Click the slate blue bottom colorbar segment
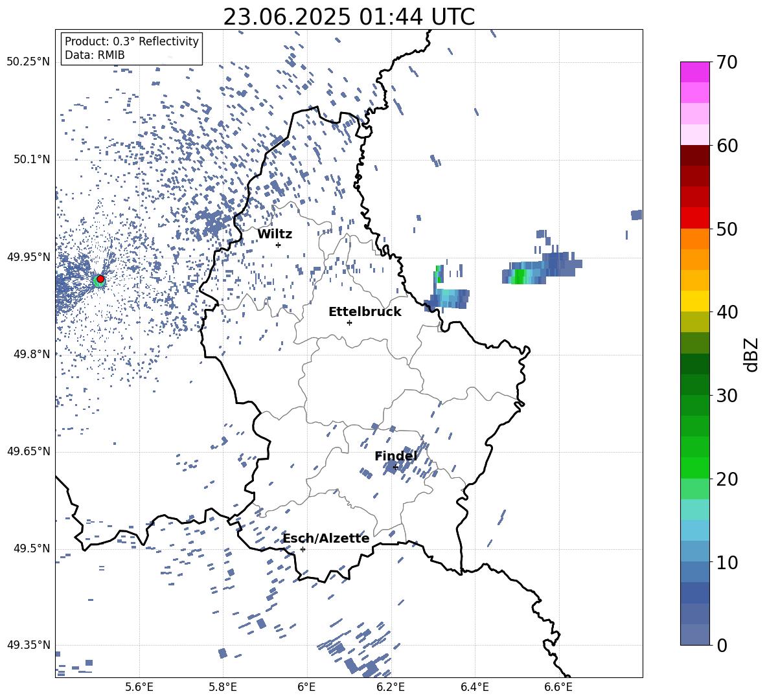 coord(694,635)
